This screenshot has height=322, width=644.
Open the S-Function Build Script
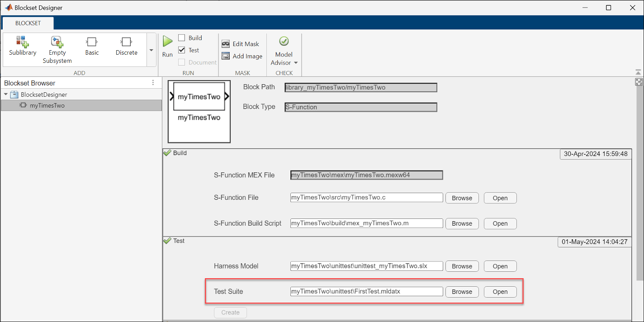(500, 223)
